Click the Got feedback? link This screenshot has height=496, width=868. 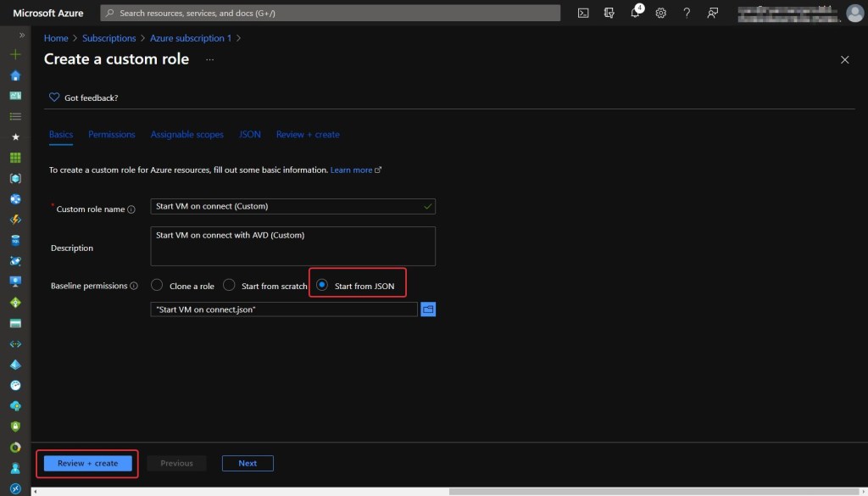tap(92, 98)
